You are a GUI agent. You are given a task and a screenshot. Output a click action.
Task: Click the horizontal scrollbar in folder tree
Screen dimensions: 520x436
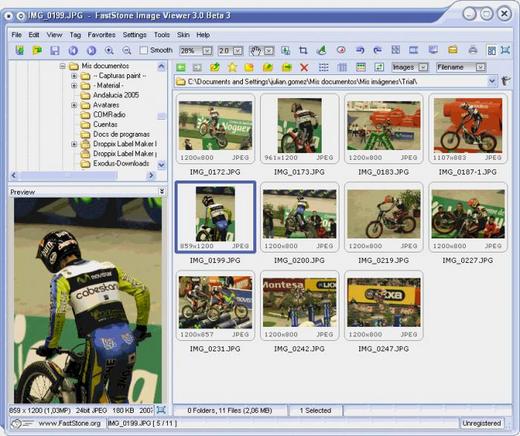83,175
